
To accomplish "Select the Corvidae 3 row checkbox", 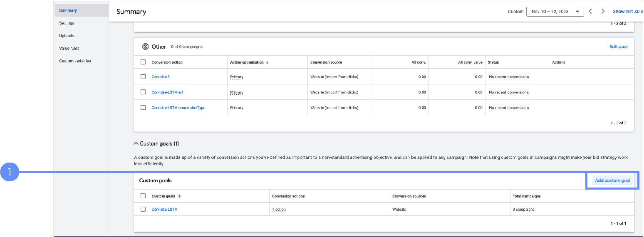I will 143,77.
